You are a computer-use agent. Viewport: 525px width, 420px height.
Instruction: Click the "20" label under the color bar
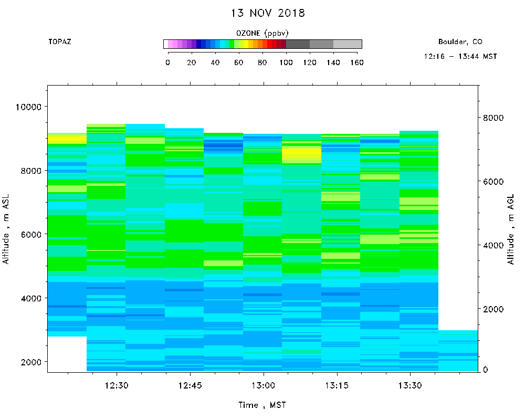pos(192,62)
